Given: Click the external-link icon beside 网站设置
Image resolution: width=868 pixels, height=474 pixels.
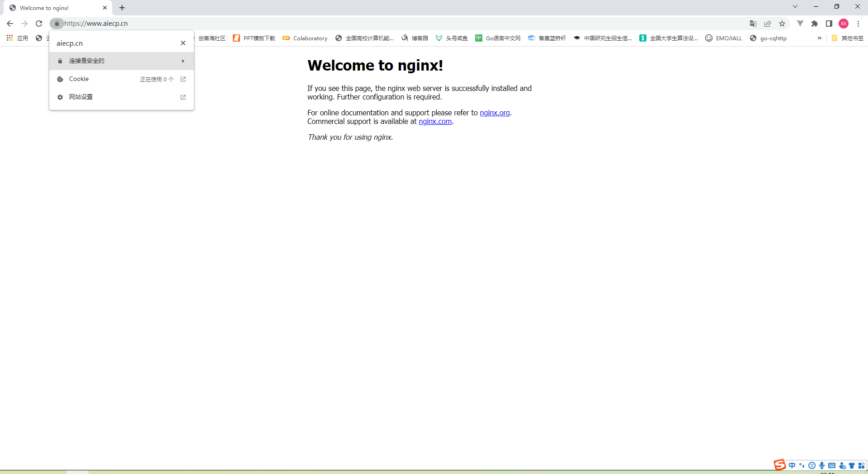Looking at the screenshot, I should point(183,97).
